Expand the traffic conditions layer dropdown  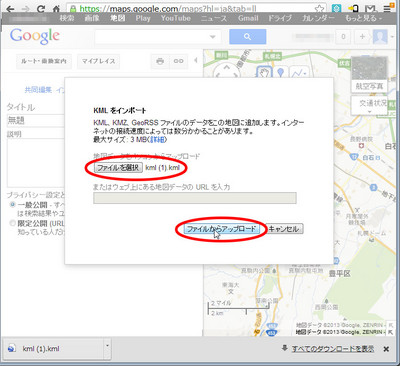point(369,112)
